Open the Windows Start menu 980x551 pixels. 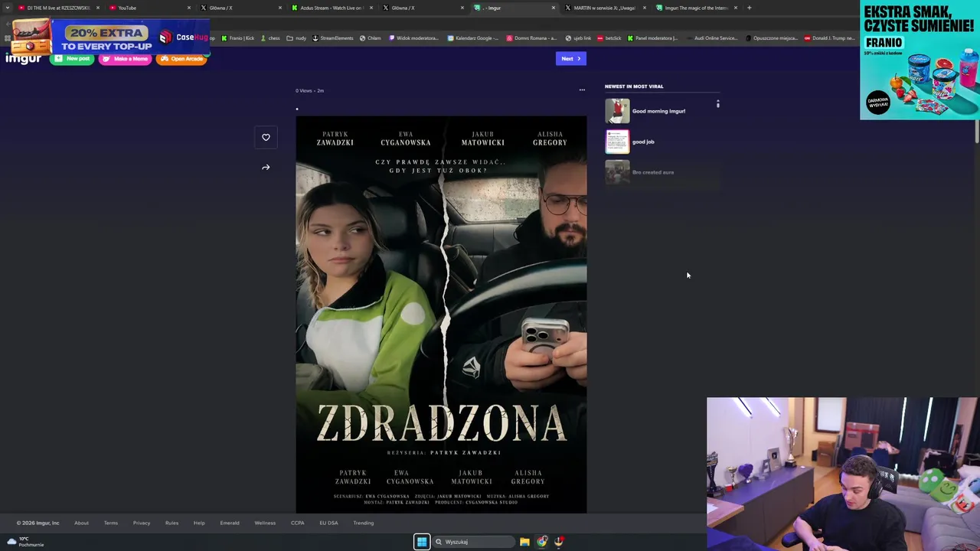pos(422,542)
